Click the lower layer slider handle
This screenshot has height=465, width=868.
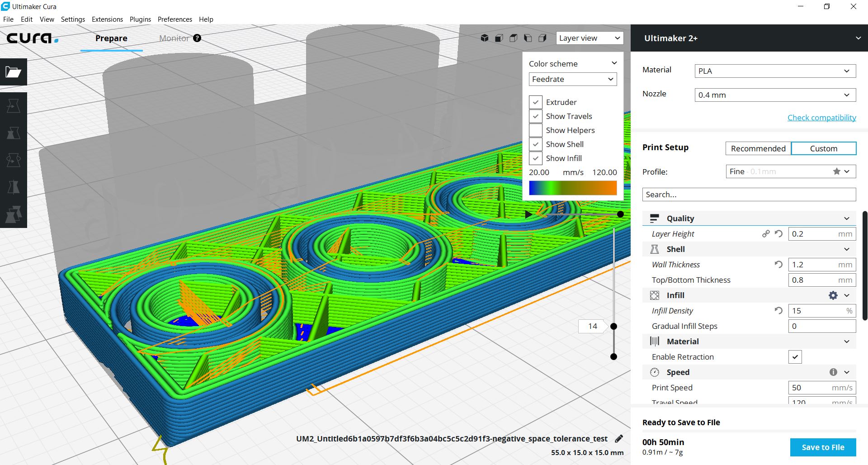613,357
